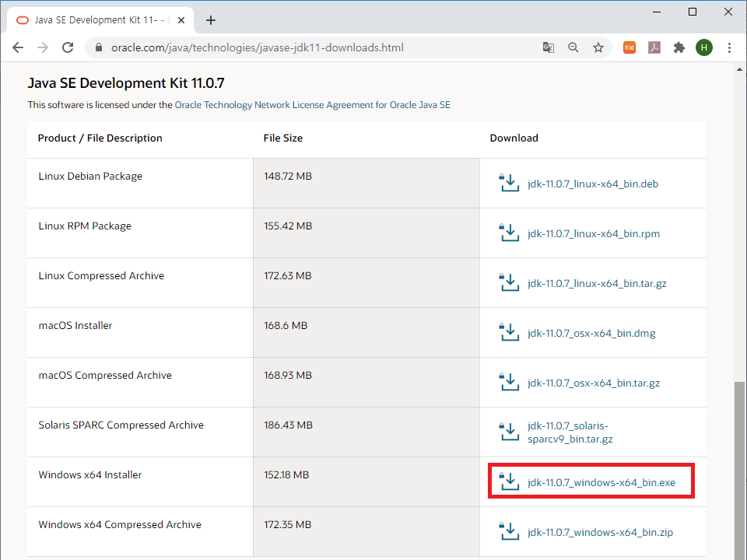Download jdk-11.0.7_osx-x64_bin.tar.gz
747x560 pixels.
pos(594,383)
